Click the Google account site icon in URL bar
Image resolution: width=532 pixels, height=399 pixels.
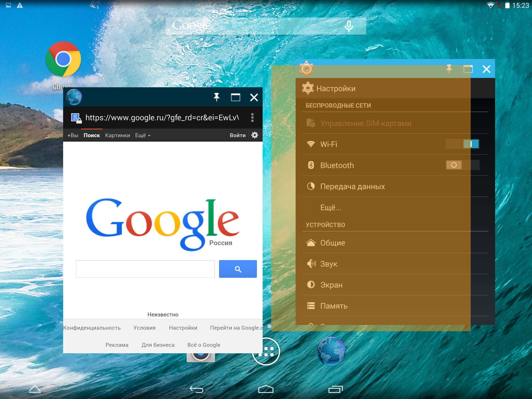[76, 118]
